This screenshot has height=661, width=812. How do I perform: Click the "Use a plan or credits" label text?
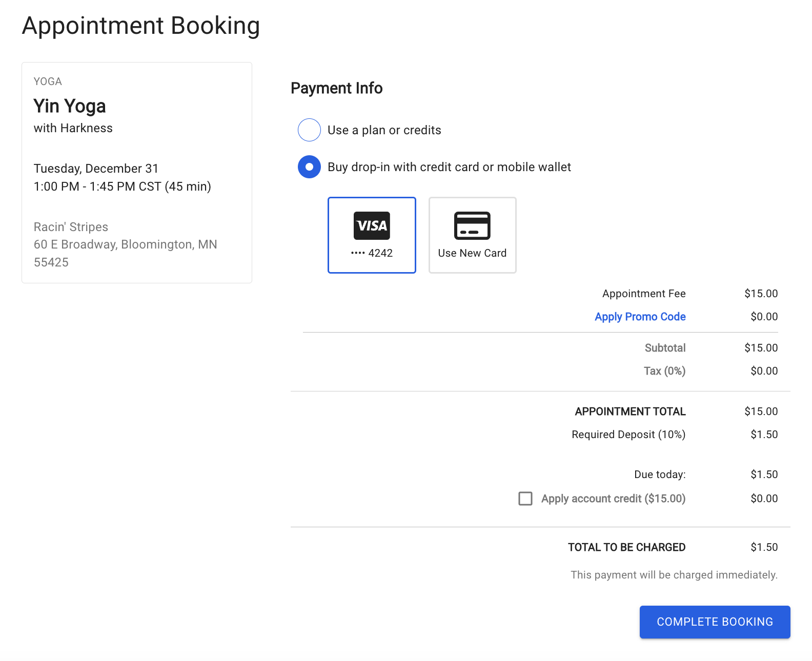(x=384, y=130)
